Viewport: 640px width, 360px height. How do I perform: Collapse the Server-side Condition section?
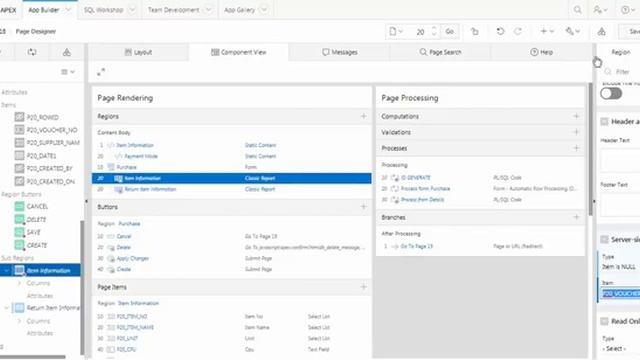[604, 240]
